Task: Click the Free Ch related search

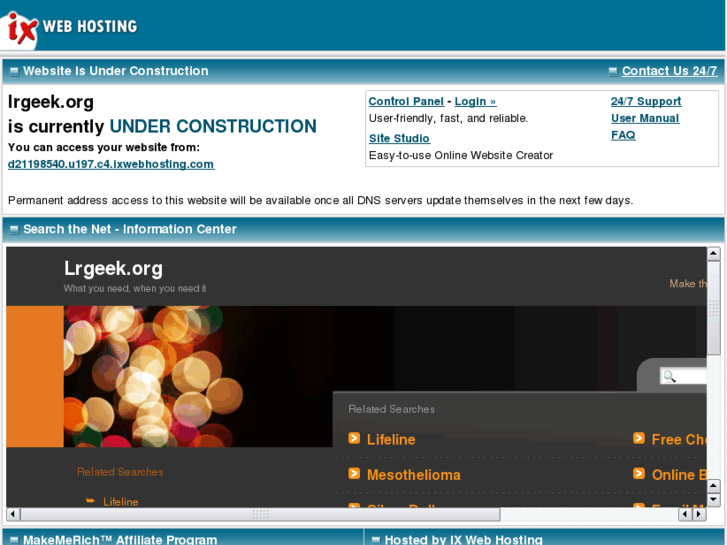Action: 679,439
